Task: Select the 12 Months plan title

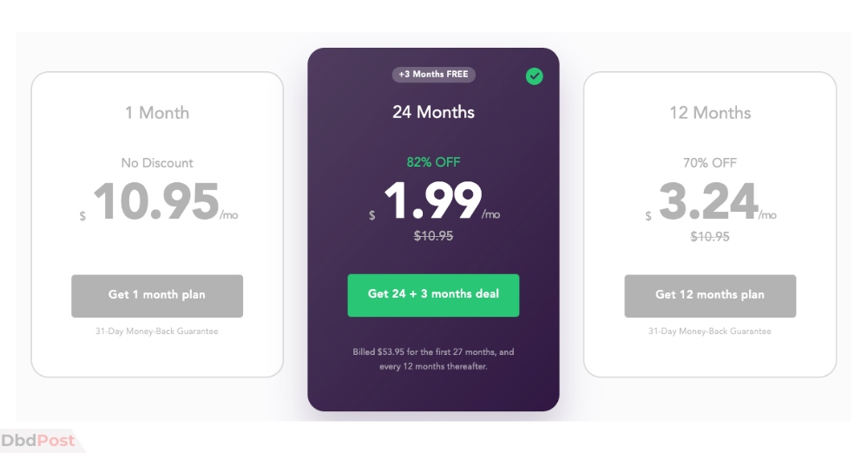Action: tap(710, 113)
